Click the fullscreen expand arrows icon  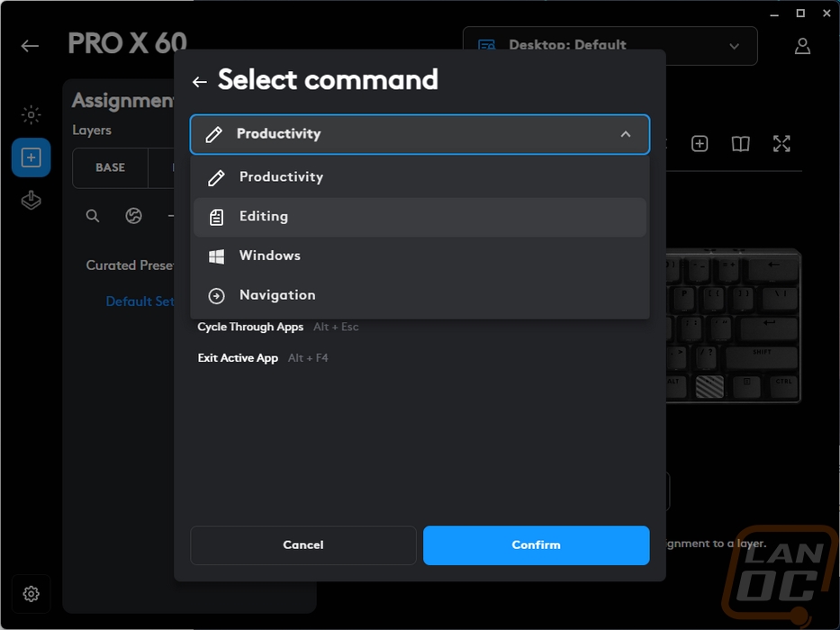pyautogui.click(x=781, y=144)
